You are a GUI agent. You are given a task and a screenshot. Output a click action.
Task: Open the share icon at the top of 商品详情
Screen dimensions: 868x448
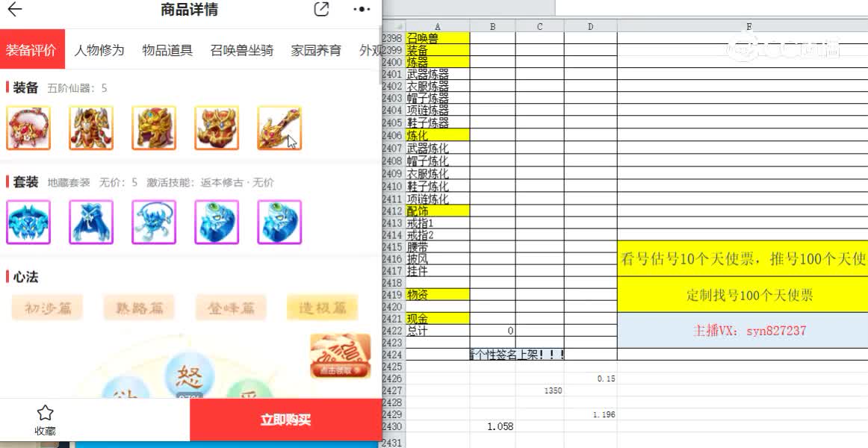tap(320, 10)
